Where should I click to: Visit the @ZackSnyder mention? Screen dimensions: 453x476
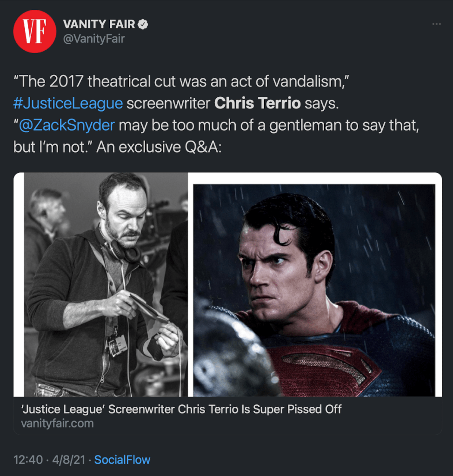[65, 125]
